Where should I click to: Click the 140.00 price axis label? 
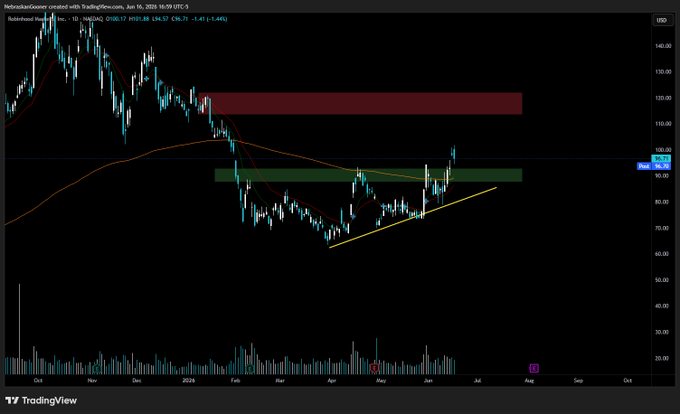663,46
